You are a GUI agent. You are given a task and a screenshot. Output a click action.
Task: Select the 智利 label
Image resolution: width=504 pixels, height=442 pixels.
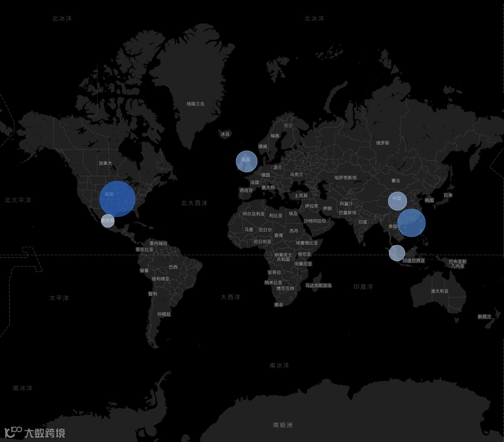(153, 294)
